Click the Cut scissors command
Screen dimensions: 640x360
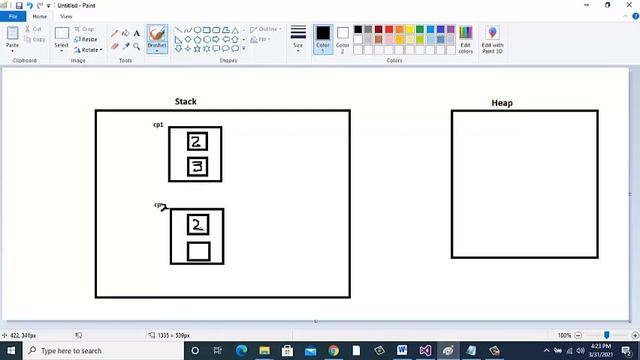33,29
